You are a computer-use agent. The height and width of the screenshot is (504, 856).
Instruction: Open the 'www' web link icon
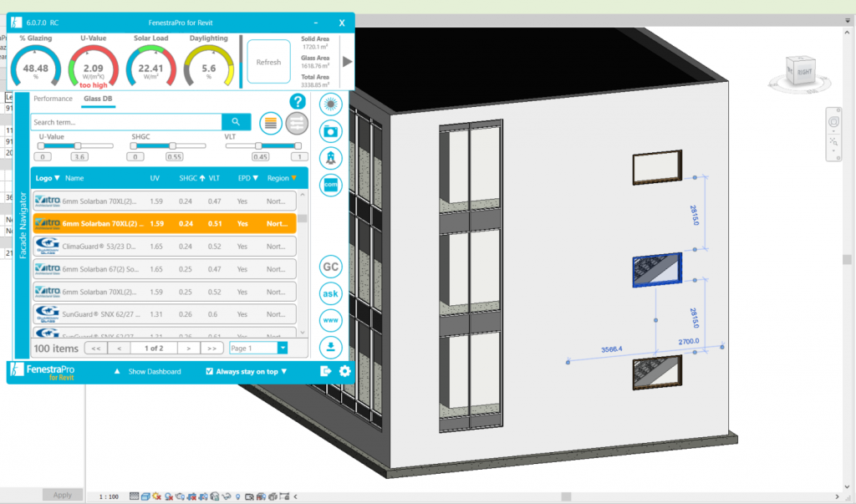[x=330, y=320]
